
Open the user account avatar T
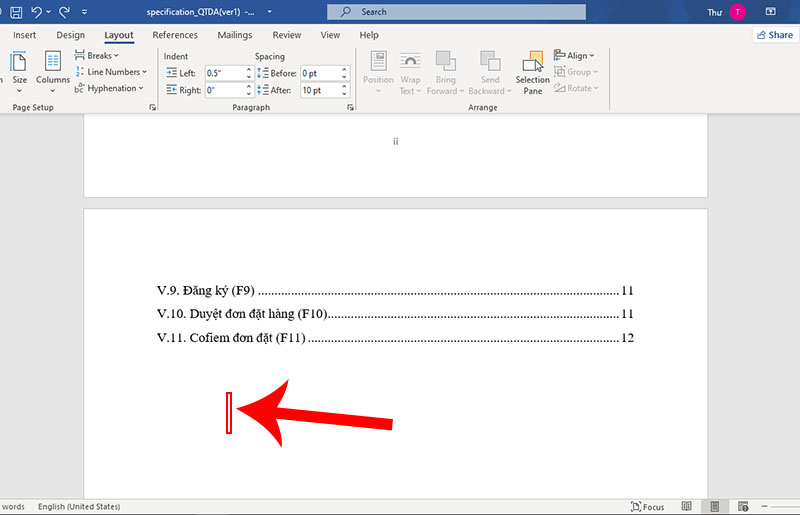click(x=737, y=12)
